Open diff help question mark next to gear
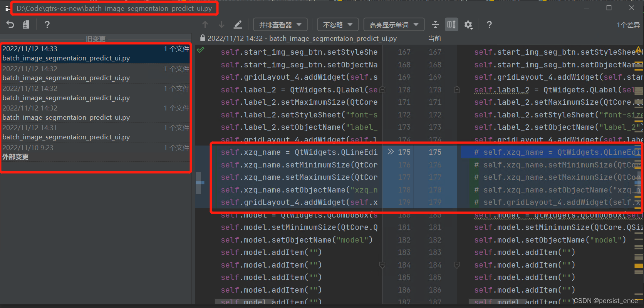 [489, 25]
